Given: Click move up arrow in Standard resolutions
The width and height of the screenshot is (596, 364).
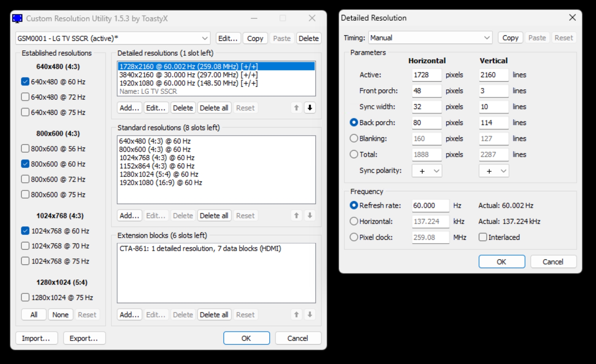Looking at the screenshot, I should (297, 216).
